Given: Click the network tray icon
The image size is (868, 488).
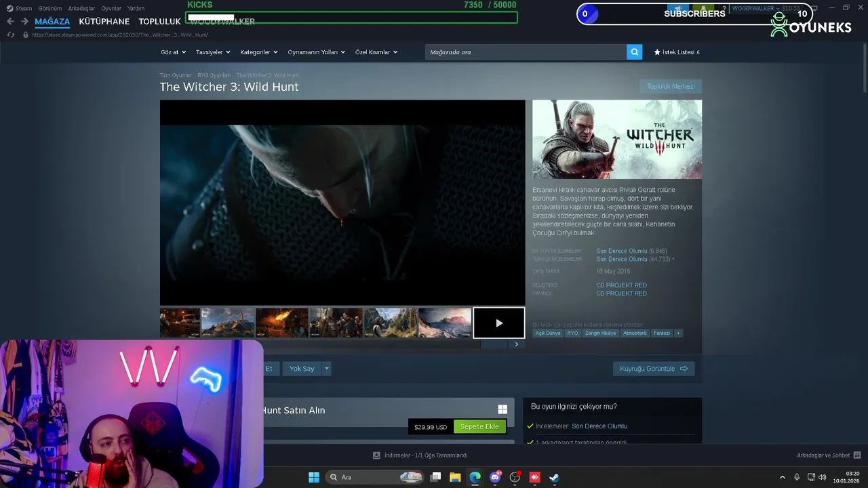Looking at the screenshot, I should coord(811,477).
